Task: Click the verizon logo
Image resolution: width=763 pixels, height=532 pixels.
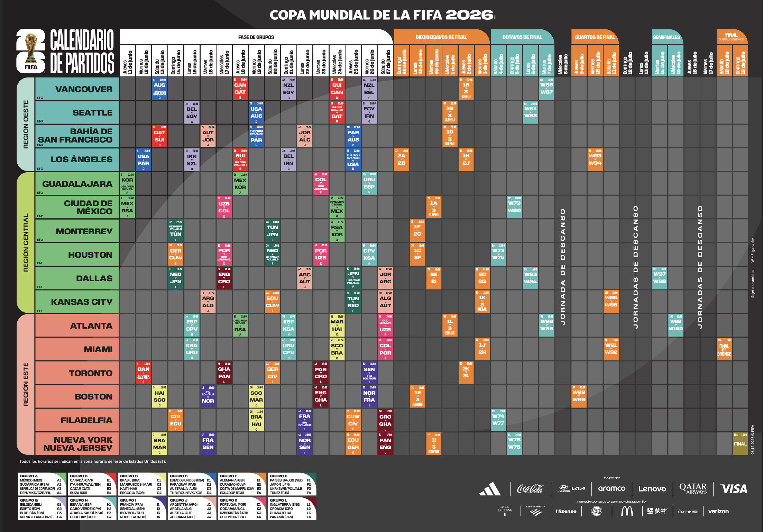Action: pyautogui.click(x=718, y=511)
